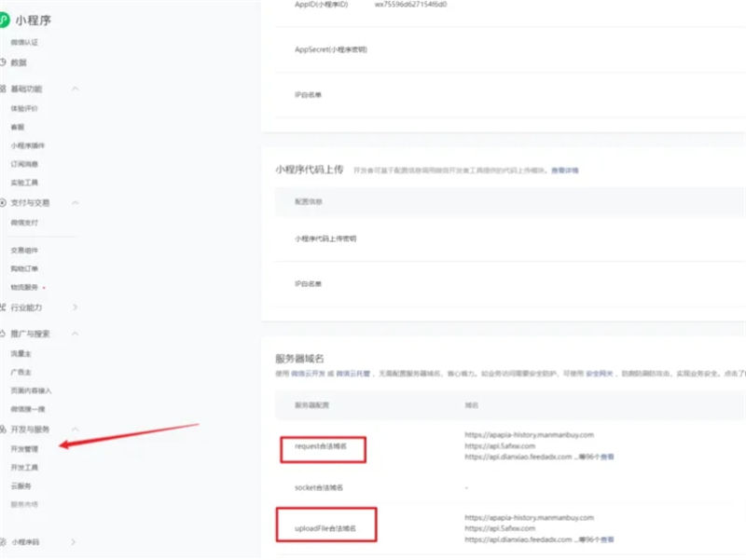Image resolution: width=746 pixels, height=560 pixels.
Task: Collapse the 推广与搜索 section chevron
Action: [x=76, y=333]
